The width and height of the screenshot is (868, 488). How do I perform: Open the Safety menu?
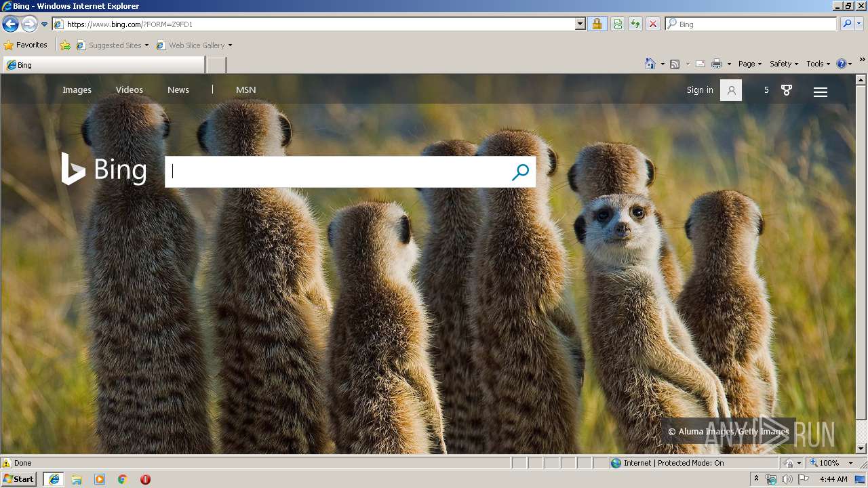(x=783, y=64)
